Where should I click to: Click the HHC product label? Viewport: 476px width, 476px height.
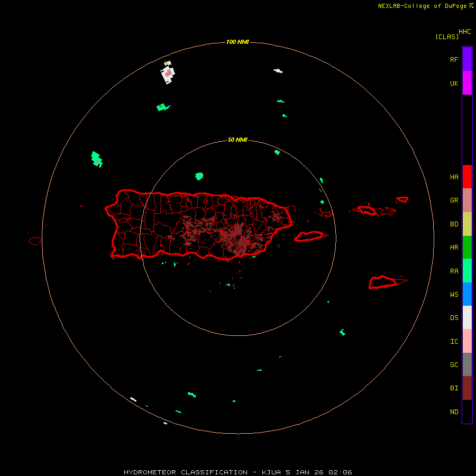pos(464,32)
